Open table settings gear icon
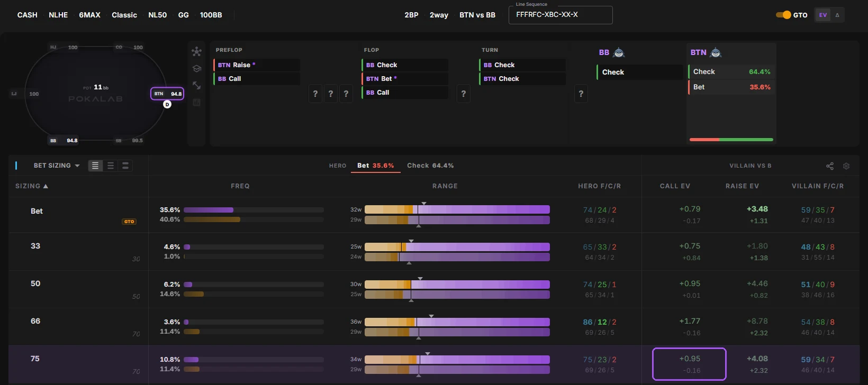This screenshot has width=868, height=385. [x=846, y=166]
